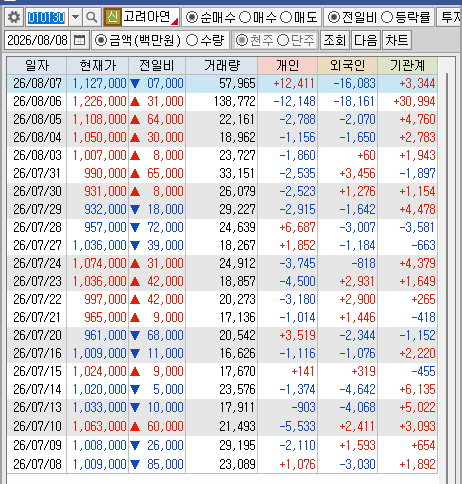
Task: Select the 26/08/06 table row
Action: (x=222, y=101)
